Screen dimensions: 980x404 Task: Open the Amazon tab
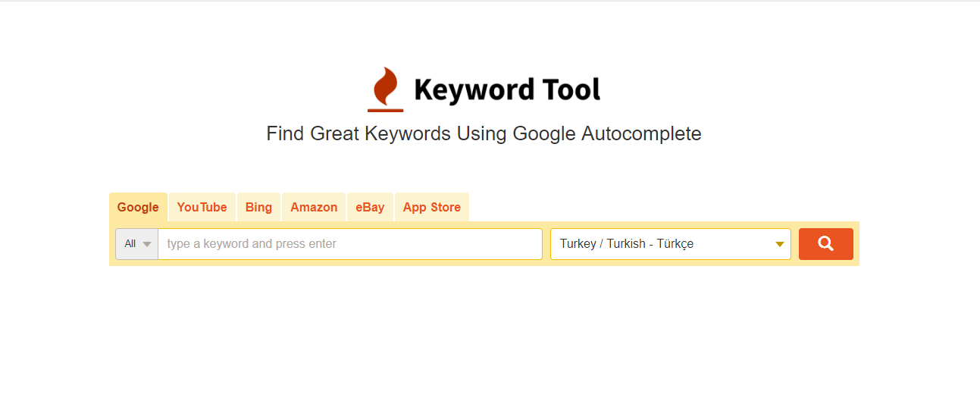(x=314, y=207)
